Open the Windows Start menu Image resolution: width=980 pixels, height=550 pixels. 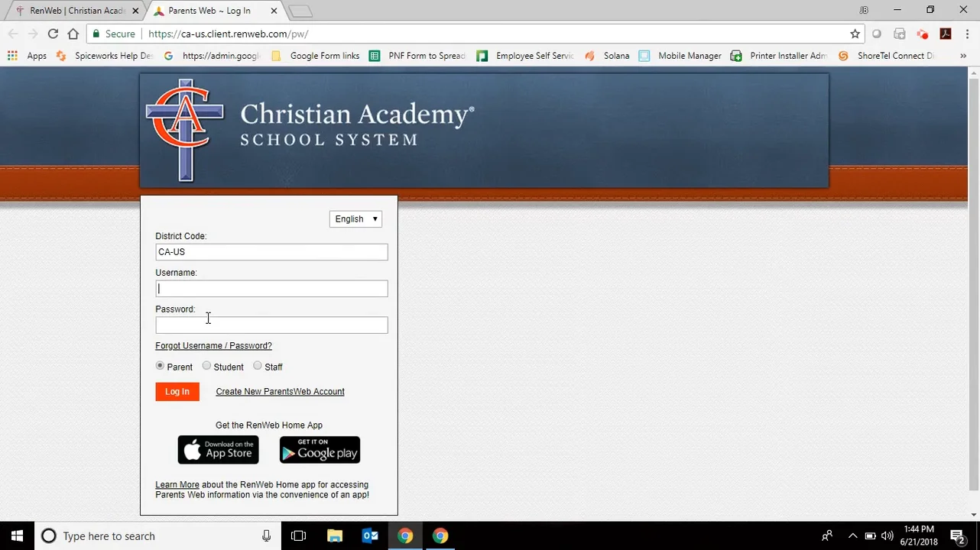[x=17, y=536]
